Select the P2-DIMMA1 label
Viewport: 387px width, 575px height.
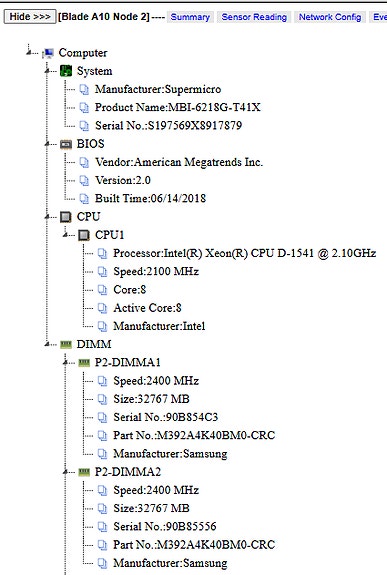click(x=128, y=363)
